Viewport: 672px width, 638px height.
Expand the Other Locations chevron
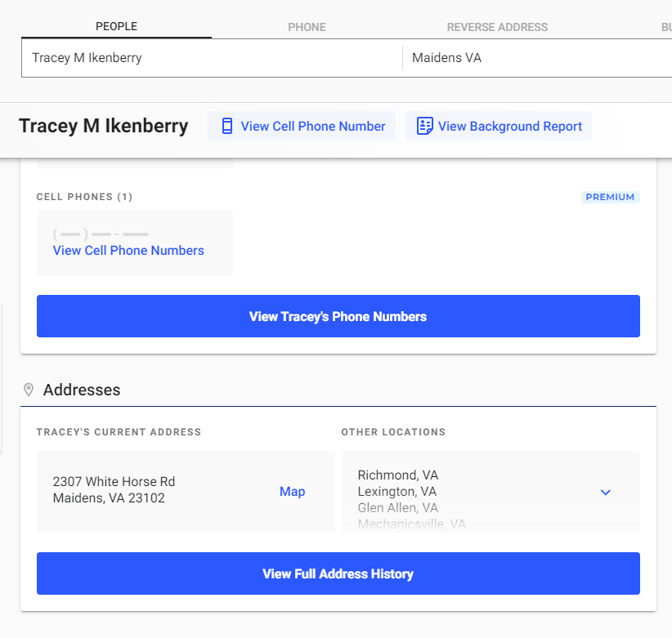[605, 493]
